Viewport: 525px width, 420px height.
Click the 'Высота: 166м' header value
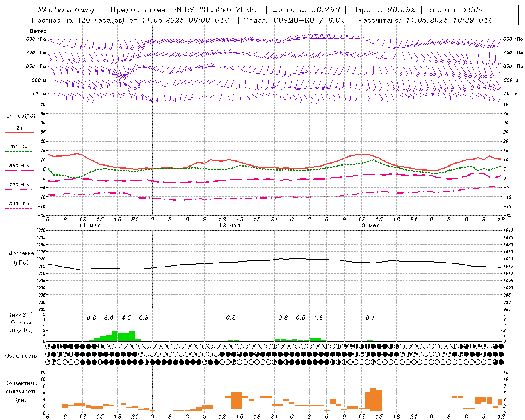click(455, 10)
